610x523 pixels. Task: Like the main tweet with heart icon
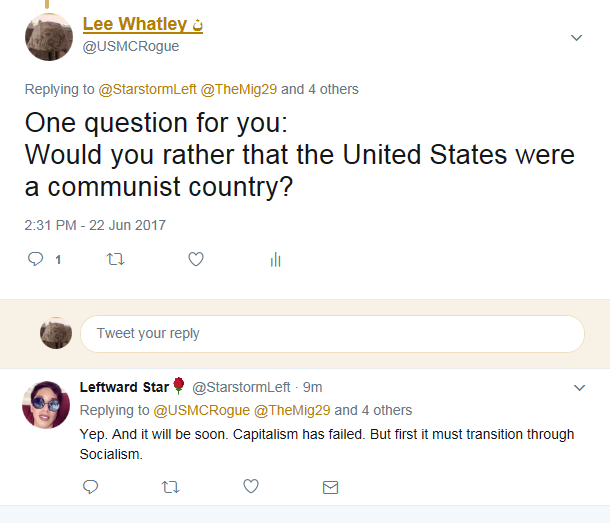coord(196,259)
